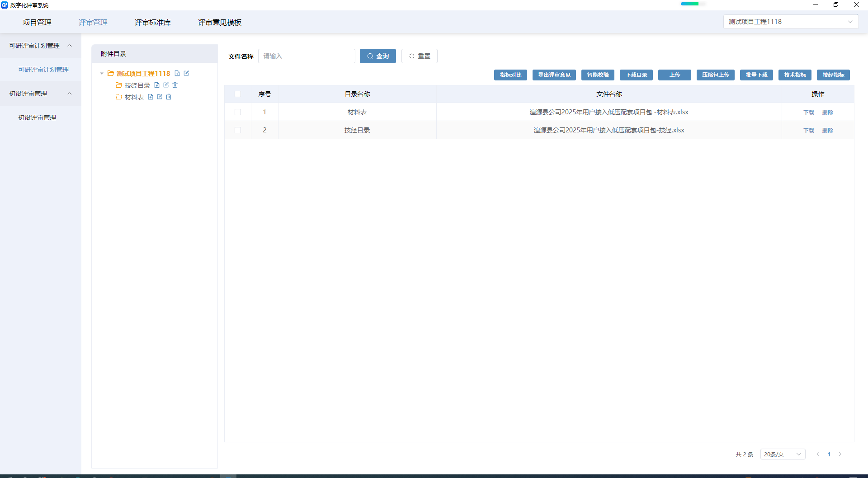Click the 智能校验 button
Viewport: 868px width, 478px height.
click(598, 75)
